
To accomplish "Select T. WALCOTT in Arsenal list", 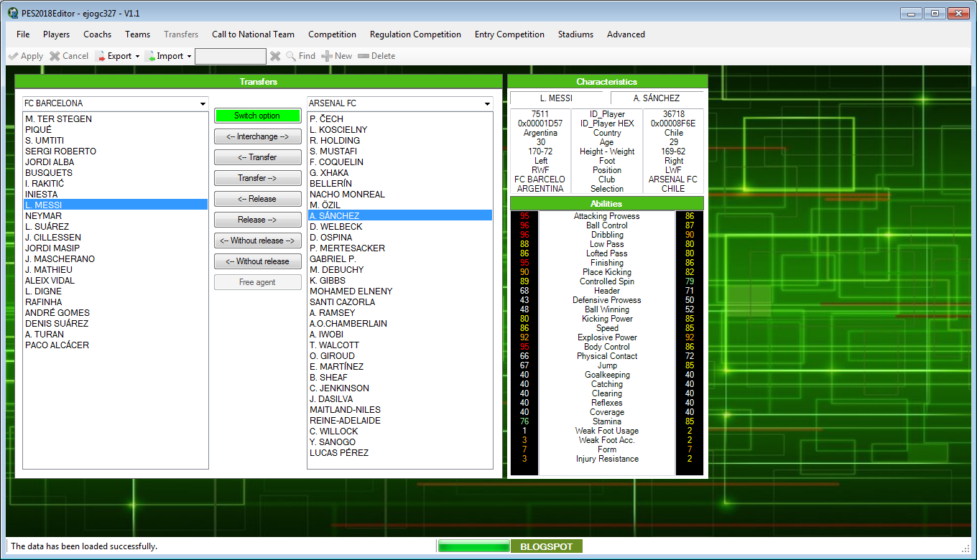I will 400,345.
